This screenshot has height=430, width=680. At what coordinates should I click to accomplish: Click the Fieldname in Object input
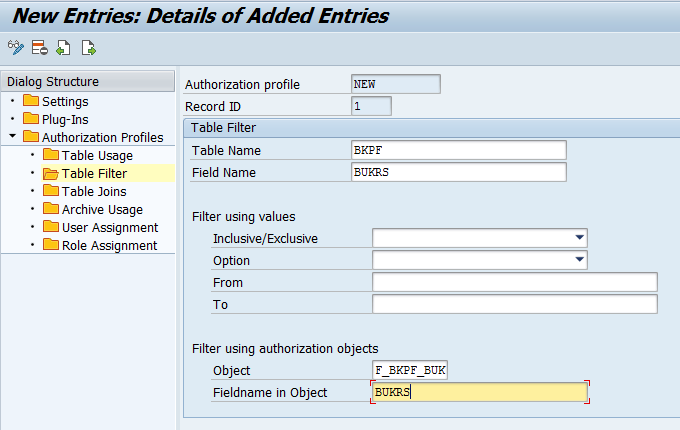coord(480,392)
